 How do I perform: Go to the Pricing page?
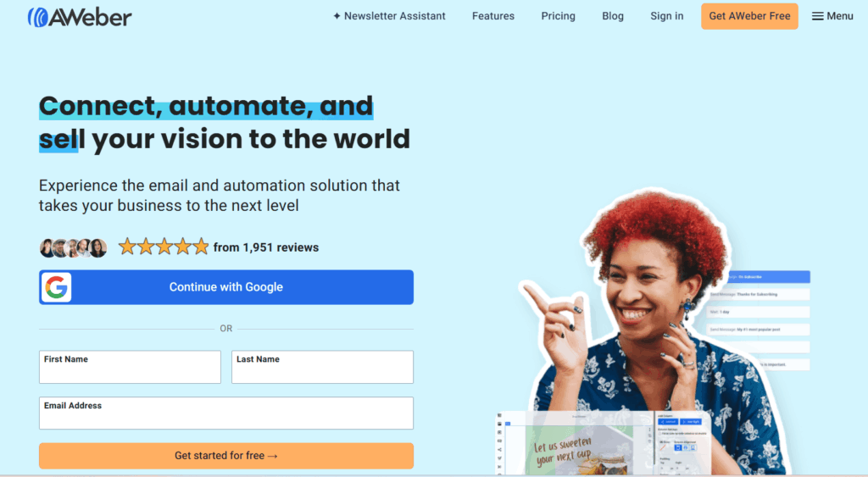tap(558, 16)
